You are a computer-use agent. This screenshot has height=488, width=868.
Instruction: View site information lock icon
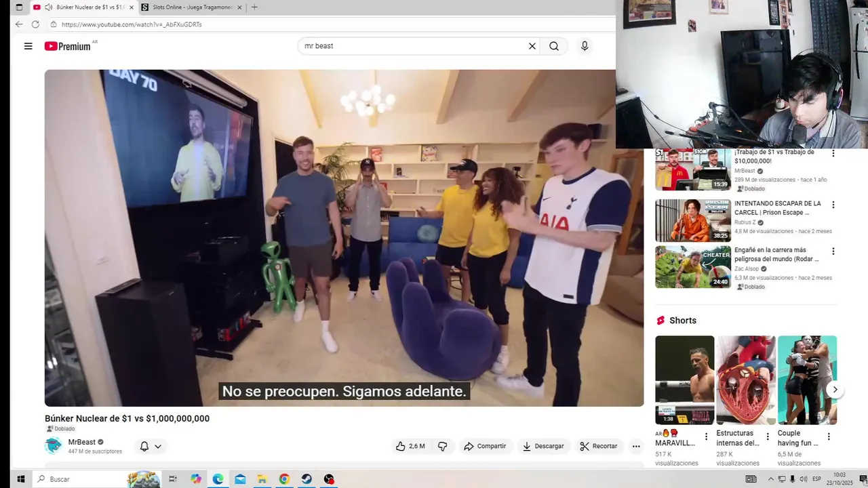[x=54, y=24]
